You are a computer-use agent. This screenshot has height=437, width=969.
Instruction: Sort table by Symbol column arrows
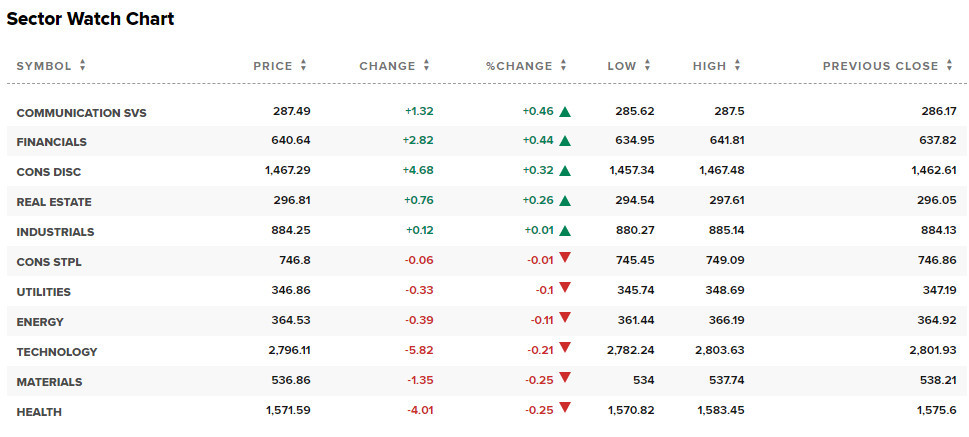[x=83, y=66]
